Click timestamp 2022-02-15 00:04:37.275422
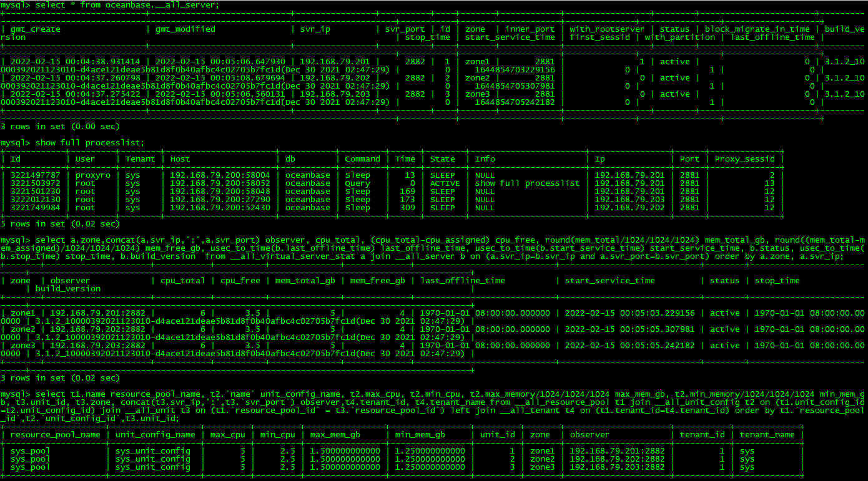 [x=76, y=94]
